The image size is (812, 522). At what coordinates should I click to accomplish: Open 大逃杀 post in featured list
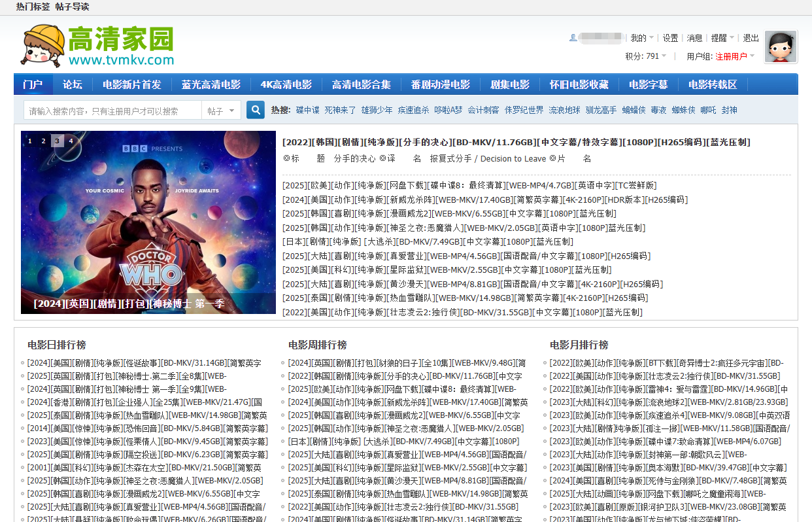(428, 241)
